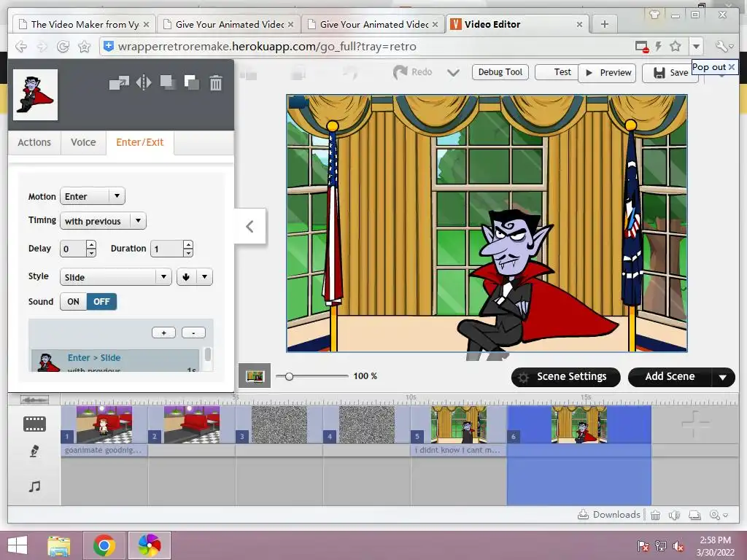Click the voice track microphone icon
The height and width of the screenshot is (560, 747).
pos(34,451)
